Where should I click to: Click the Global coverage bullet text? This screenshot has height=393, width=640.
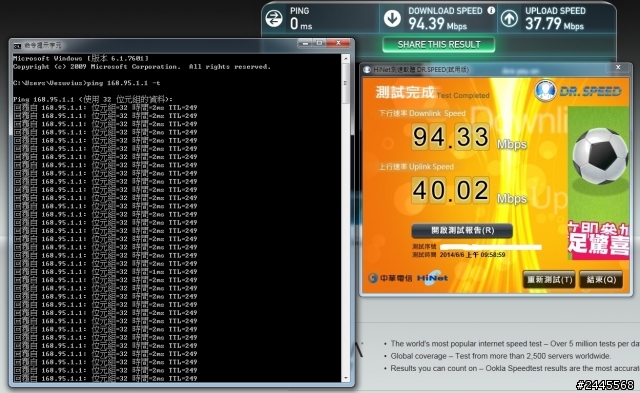pyautogui.click(x=500, y=356)
